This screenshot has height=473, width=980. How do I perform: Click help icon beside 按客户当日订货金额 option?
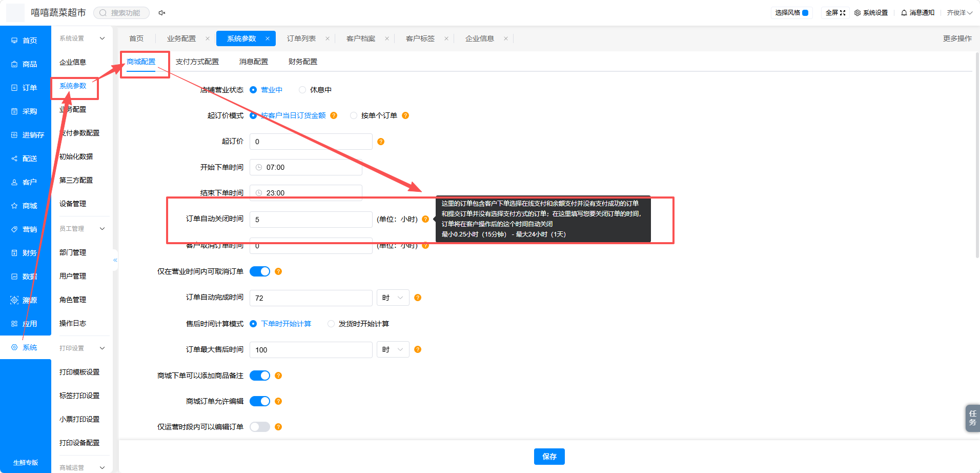pyautogui.click(x=334, y=115)
